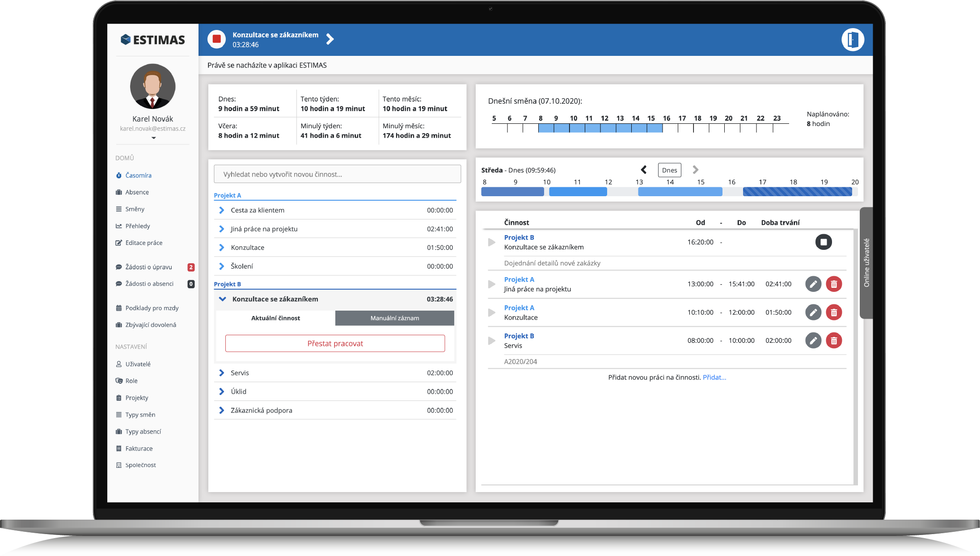980x556 pixels.
Task: Delete the Konzultace 10:10:00 entry
Action: [x=834, y=312]
